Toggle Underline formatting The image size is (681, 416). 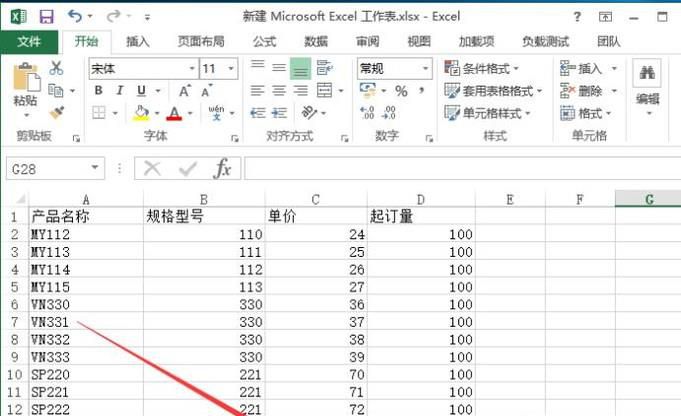(141, 91)
